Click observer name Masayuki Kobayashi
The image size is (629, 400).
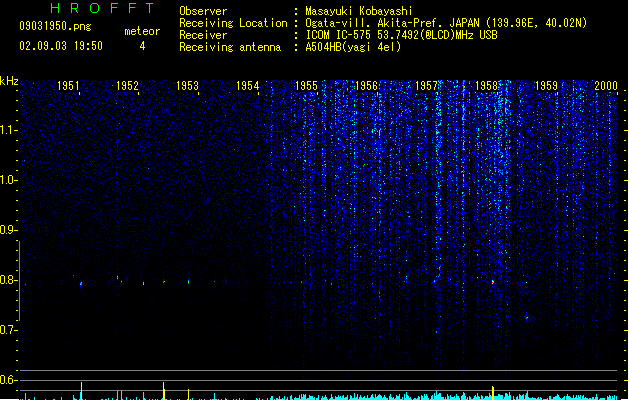(x=359, y=11)
